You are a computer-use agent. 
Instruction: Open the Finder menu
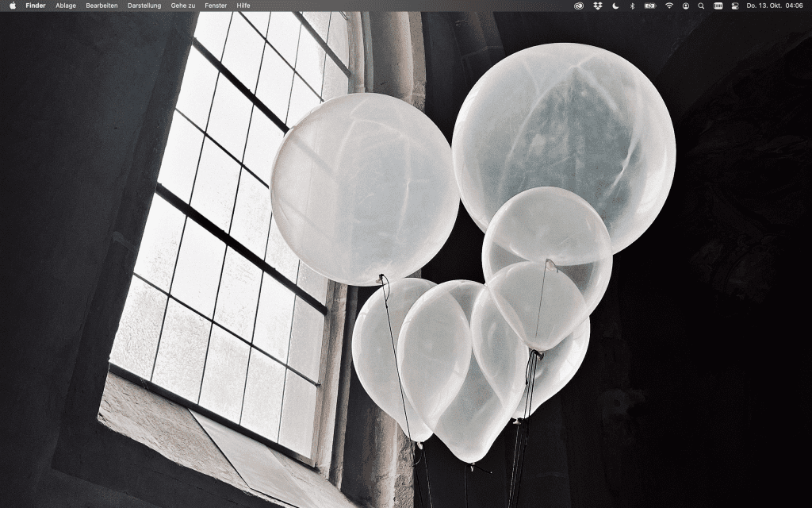pyautogui.click(x=36, y=6)
